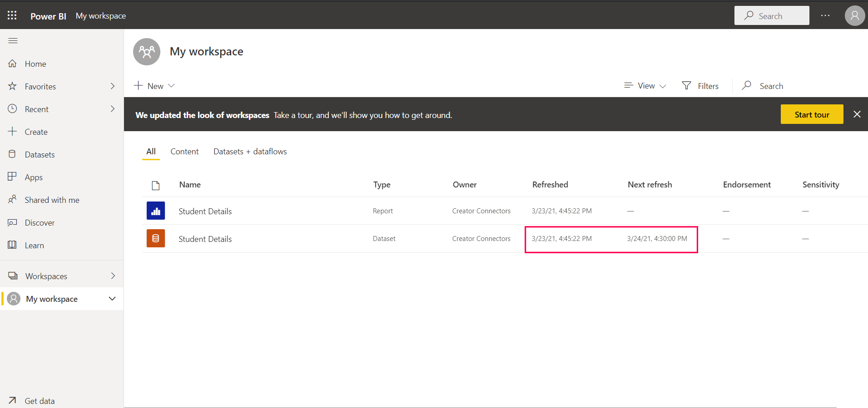Sort by the Next refresh column header
This screenshot has height=408, width=868.
click(650, 185)
